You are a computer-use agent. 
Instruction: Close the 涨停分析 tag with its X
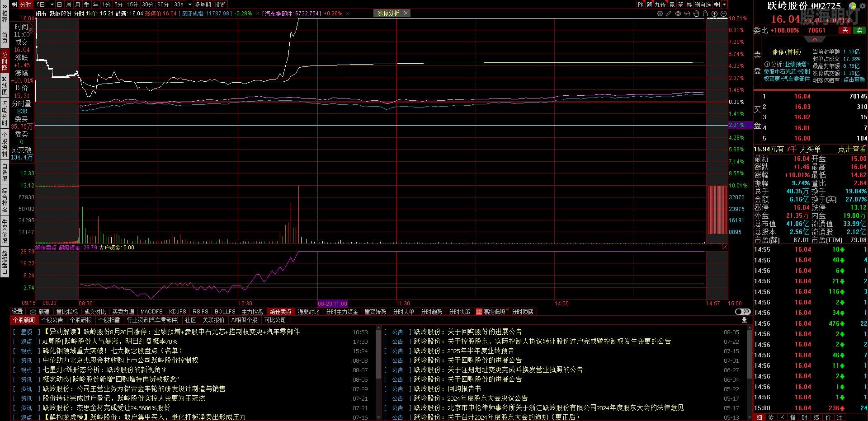tap(406, 13)
